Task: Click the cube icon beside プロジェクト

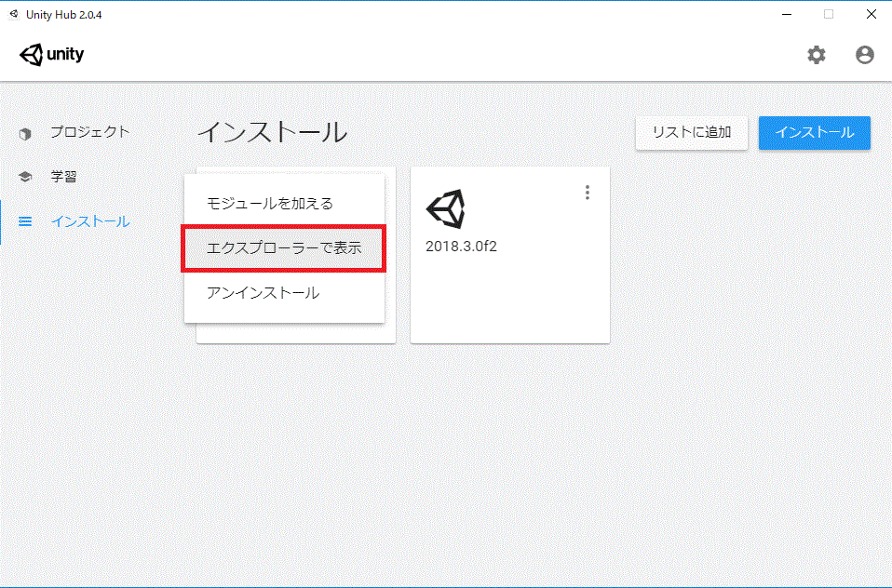Action: 25,133
